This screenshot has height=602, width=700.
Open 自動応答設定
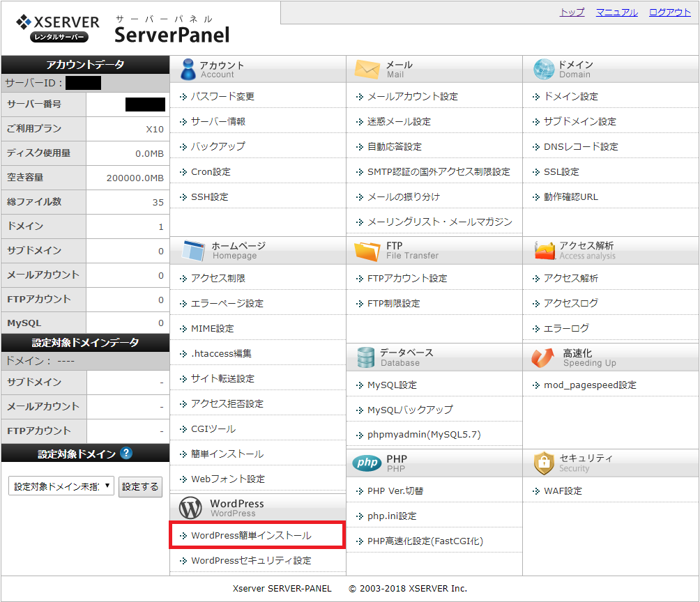(x=394, y=146)
